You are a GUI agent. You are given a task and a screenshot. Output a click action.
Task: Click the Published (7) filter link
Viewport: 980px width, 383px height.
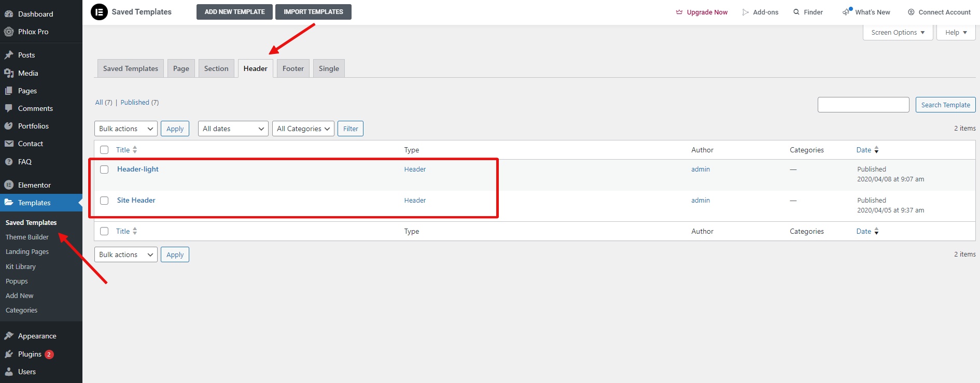(139, 102)
